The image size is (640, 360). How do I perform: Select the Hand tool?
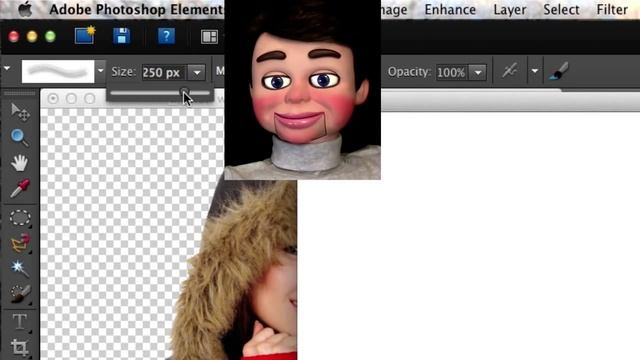point(19,163)
